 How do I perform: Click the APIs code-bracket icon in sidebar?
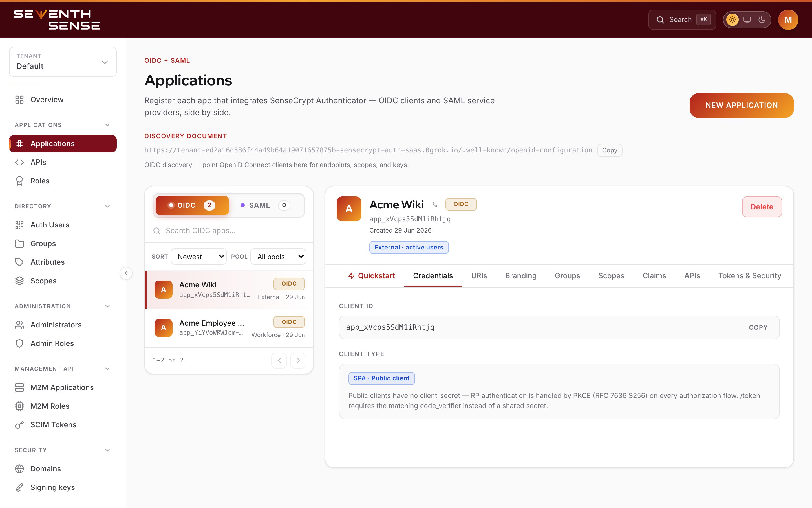coord(19,162)
